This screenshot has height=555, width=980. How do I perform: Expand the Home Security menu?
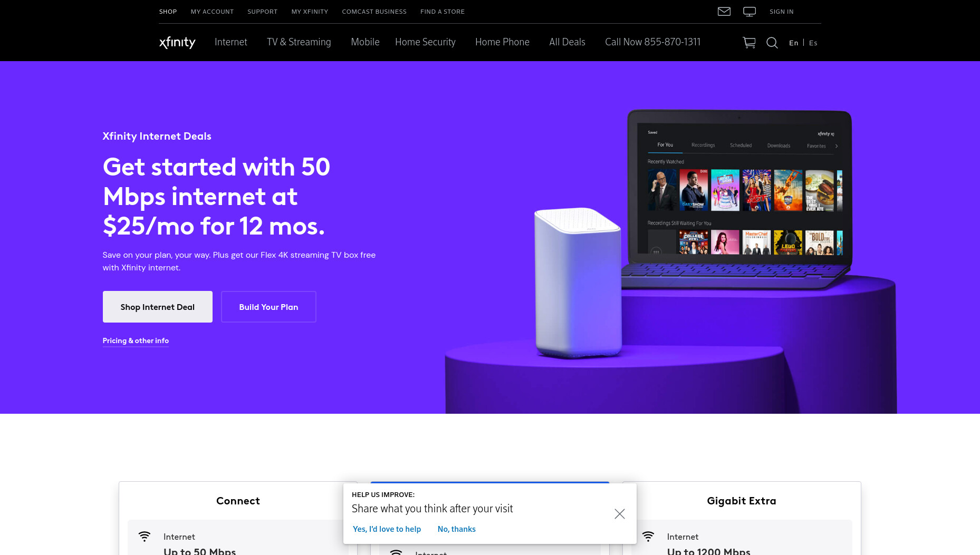[425, 42]
